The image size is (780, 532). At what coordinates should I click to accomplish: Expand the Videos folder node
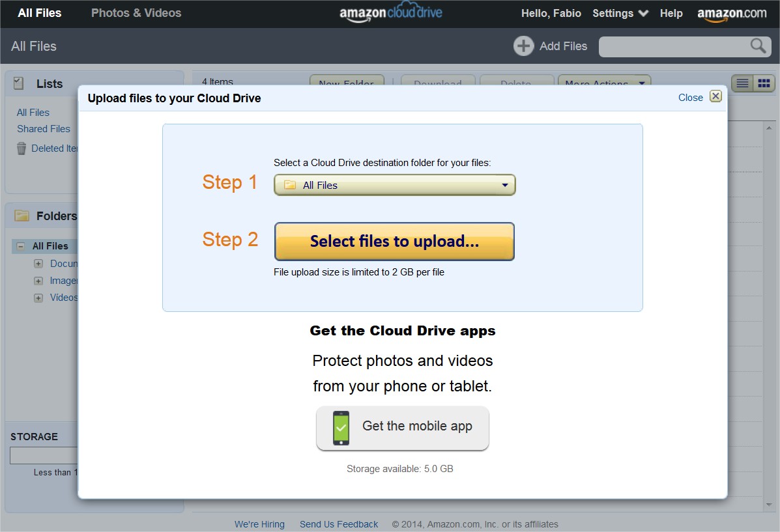coord(38,298)
